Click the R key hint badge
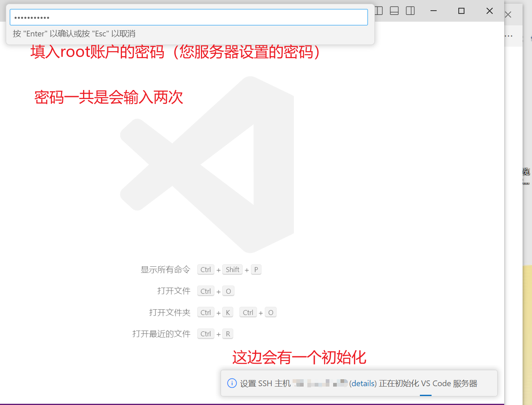 pyautogui.click(x=228, y=334)
